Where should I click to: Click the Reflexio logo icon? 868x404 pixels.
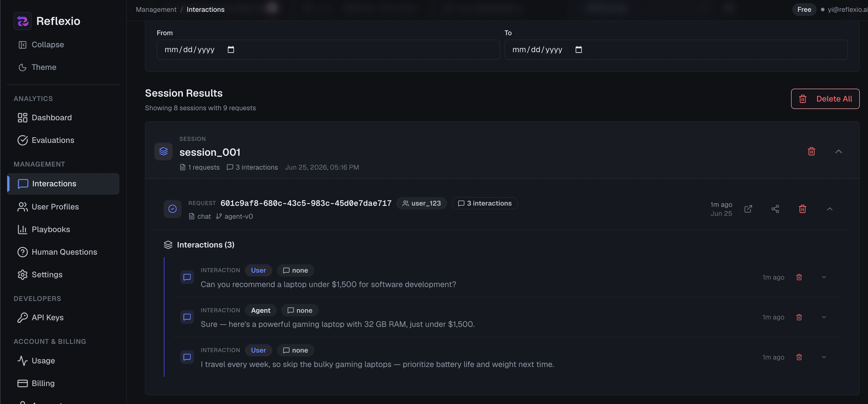pos(23,21)
